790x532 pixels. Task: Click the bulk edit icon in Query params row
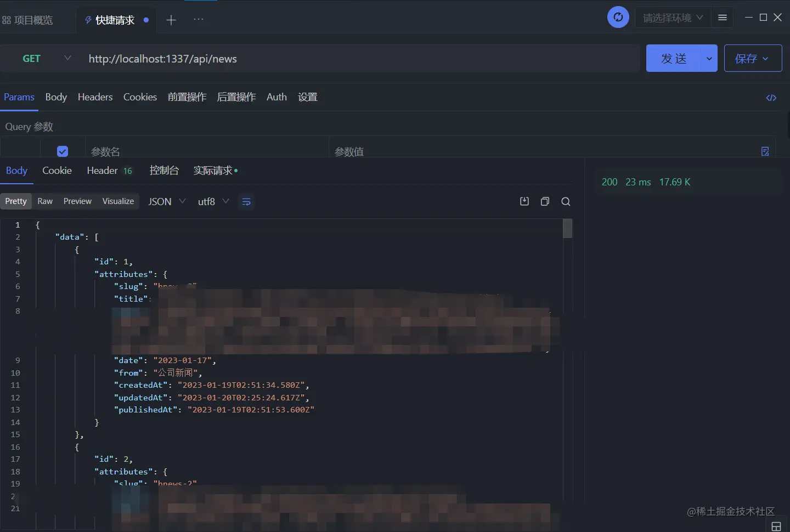pyautogui.click(x=765, y=151)
